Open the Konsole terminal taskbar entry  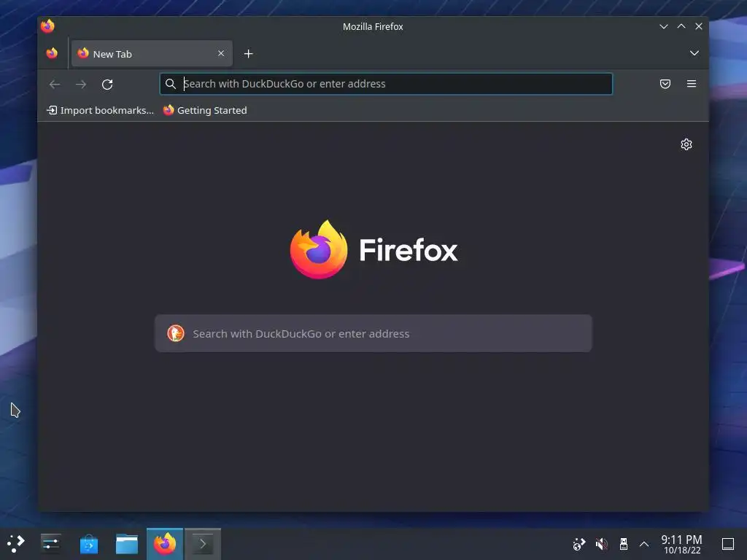tap(203, 544)
